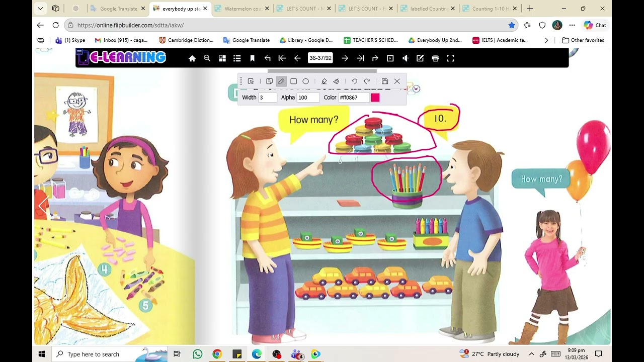Open the Other favorites folder

pyautogui.click(x=583, y=40)
